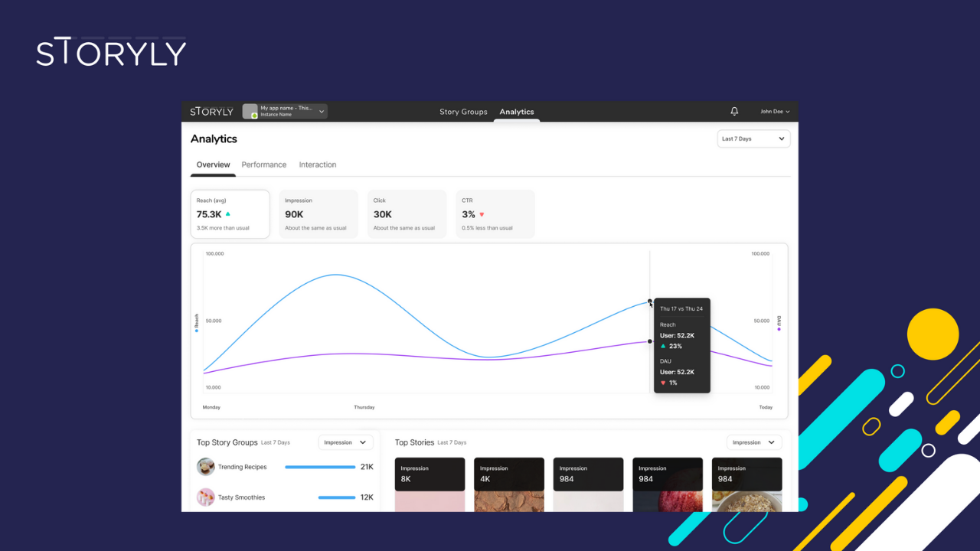980x551 pixels.
Task: Open the top story thumbnail with 8K impressions
Action: pyautogui.click(x=430, y=484)
